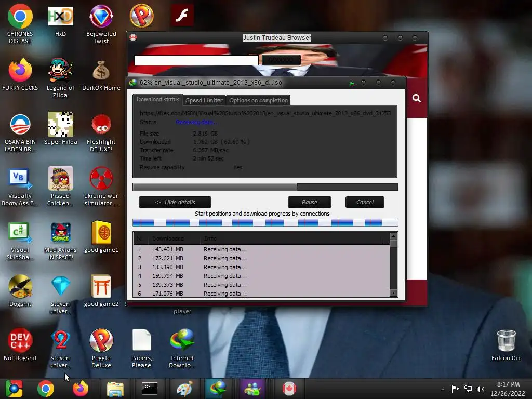Open Not Dogshit DEV C++ icon
This screenshot has height=399, width=532.
[20, 345]
